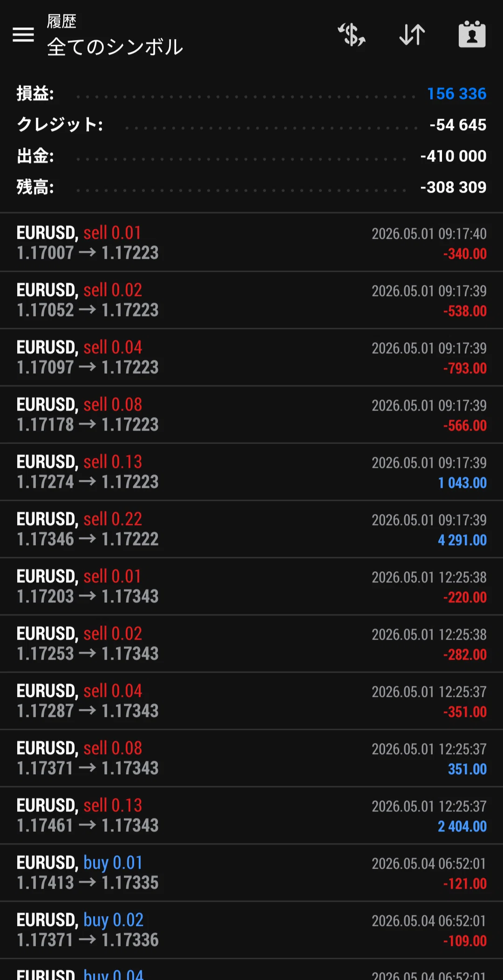503x980 pixels.
Task: Select the sell 0.13 trade with 1 043.00
Action: pos(251,472)
